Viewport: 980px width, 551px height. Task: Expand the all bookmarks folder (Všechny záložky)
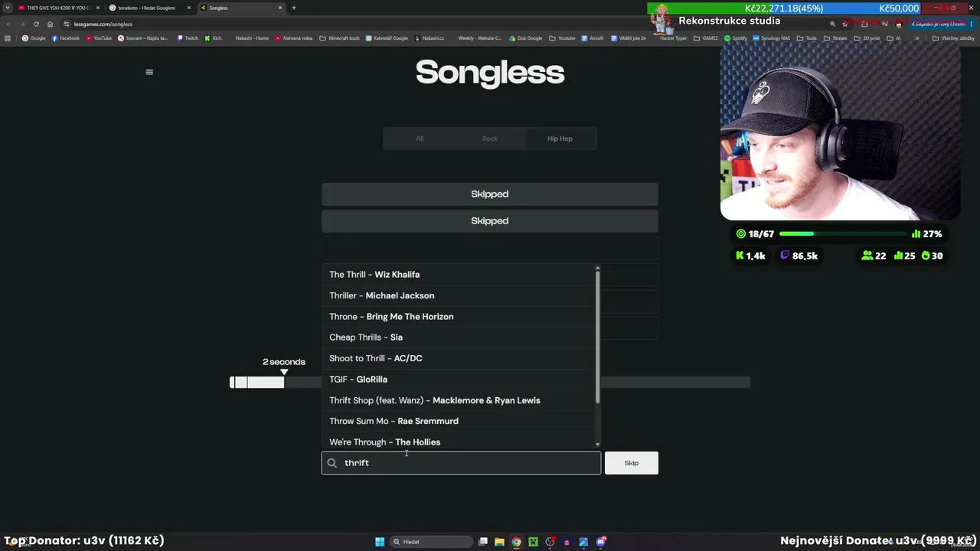pyautogui.click(x=953, y=38)
